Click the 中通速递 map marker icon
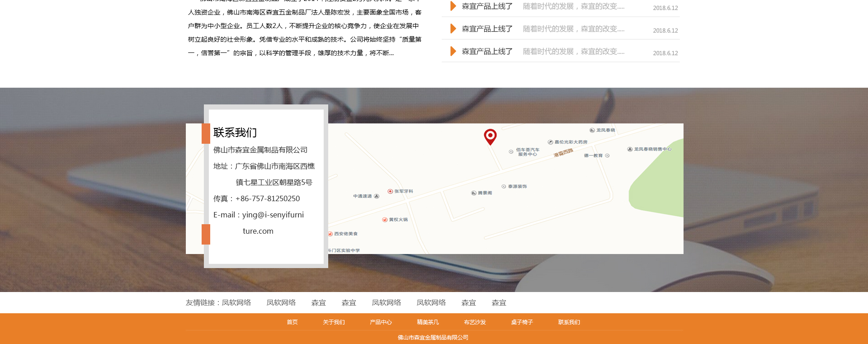 [x=377, y=196]
